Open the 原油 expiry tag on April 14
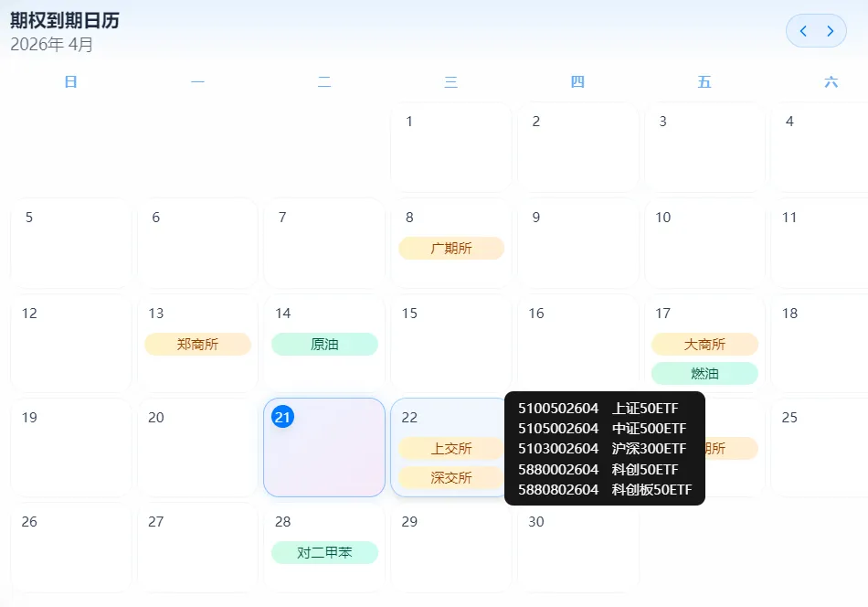Image resolution: width=868 pixels, height=607 pixels. [x=324, y=344]
